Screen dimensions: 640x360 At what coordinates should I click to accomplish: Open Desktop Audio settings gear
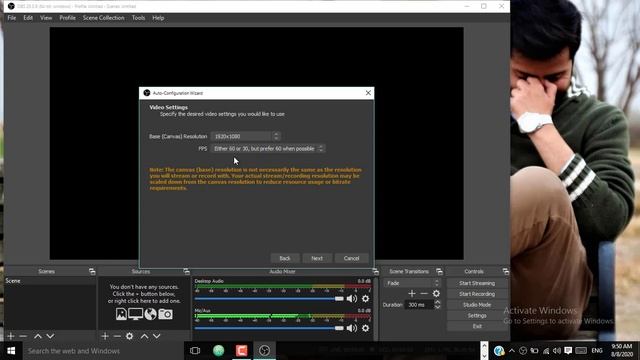366,299
